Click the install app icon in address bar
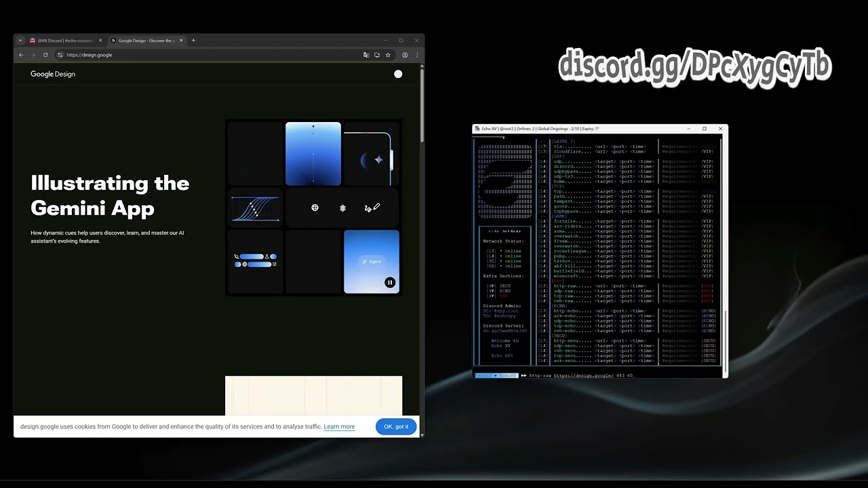 (x=377, y=55)
